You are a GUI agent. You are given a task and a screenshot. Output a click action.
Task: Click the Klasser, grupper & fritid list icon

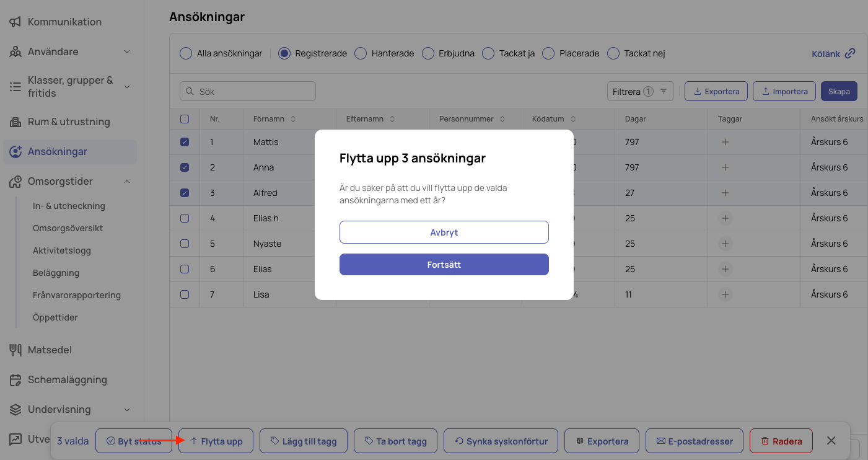point(15,87)
